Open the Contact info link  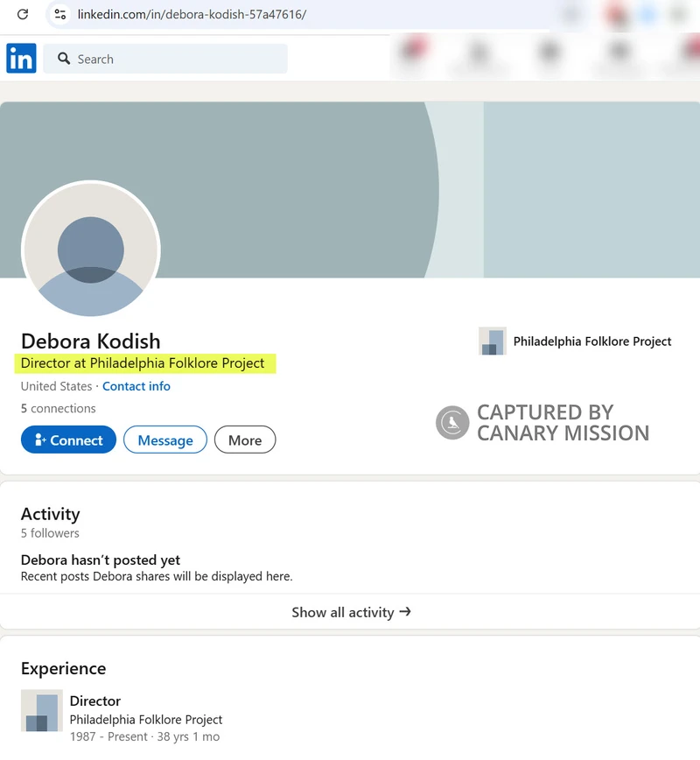[x=136, y=386]
